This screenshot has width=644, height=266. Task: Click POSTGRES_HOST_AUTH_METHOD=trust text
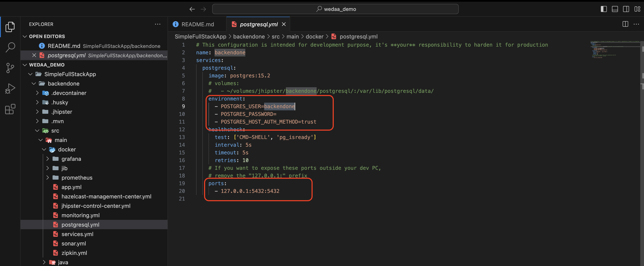click(x=269, y=122)
